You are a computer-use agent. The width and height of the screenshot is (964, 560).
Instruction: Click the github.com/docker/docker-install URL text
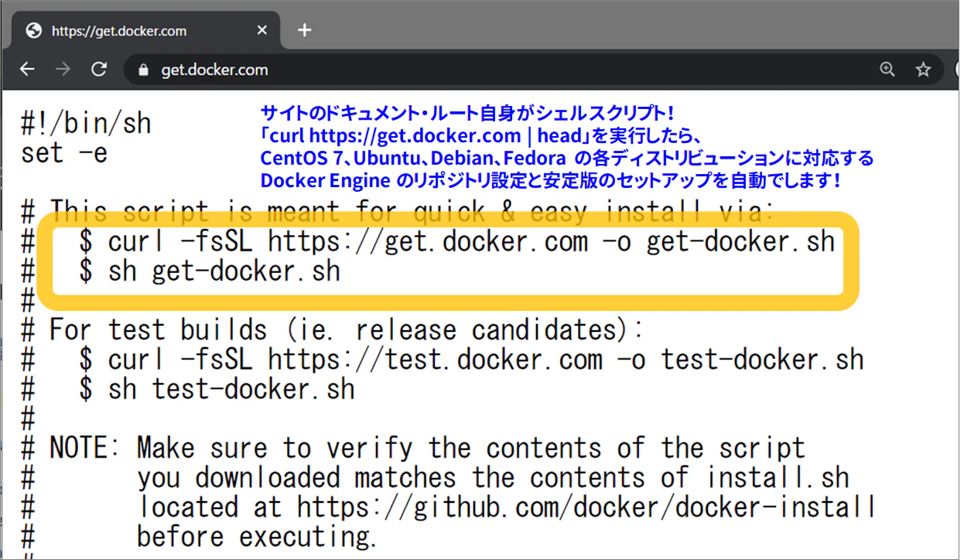[x=586, y=507]
